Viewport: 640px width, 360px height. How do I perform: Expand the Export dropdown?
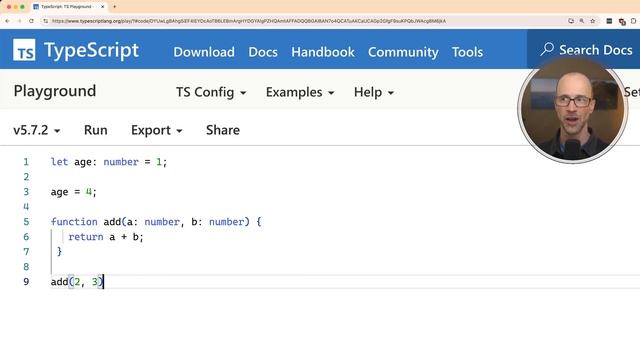pyautogui.click(x=157, y=130)
